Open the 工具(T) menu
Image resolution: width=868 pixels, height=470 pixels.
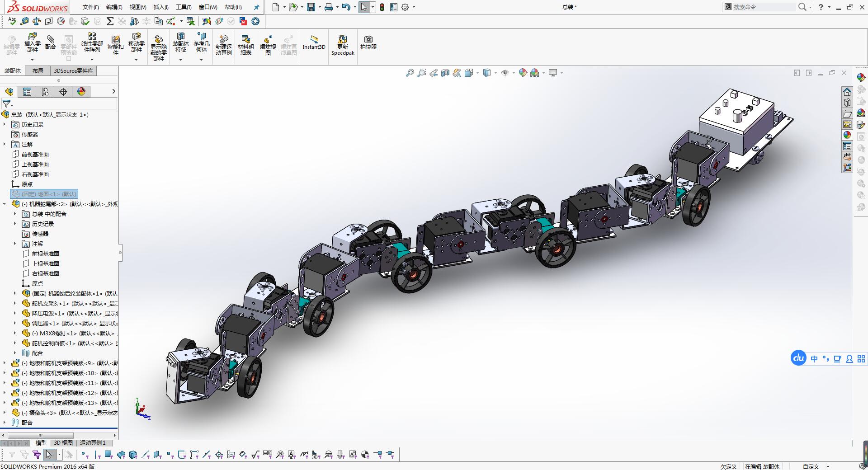pos(184,7)
